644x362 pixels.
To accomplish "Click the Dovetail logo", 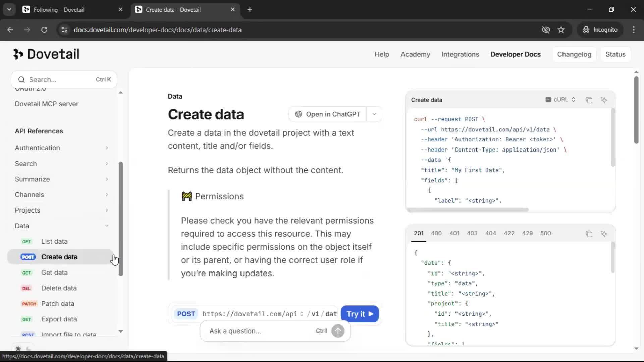I will 46,54.
